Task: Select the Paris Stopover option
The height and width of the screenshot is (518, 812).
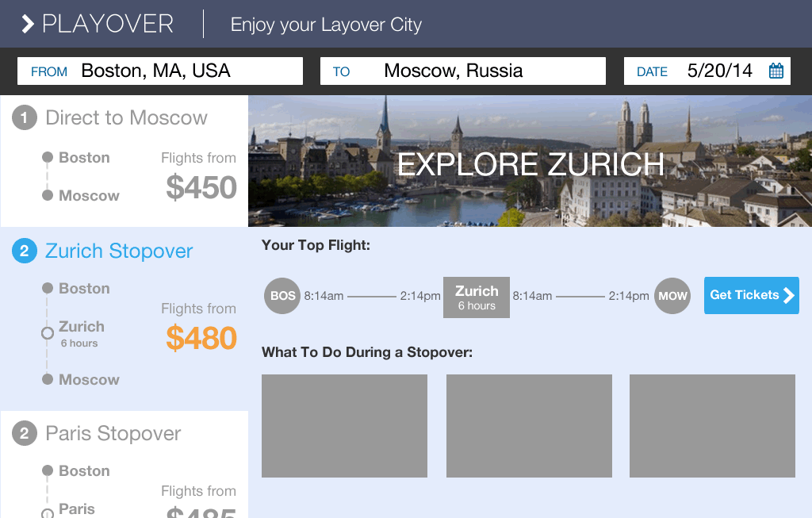Action: point(124,465)
